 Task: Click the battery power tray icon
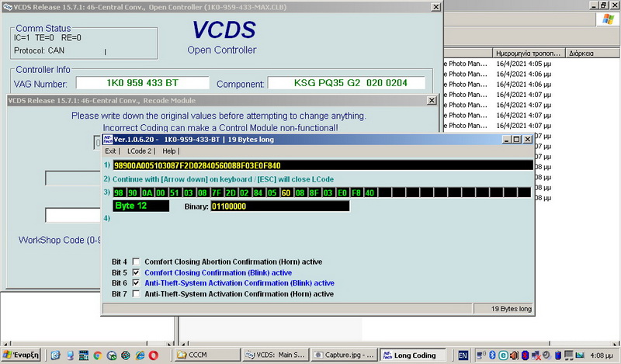click(x=557, y=355)
